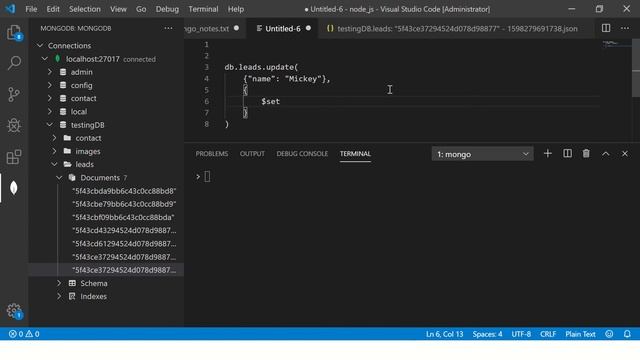This screenshot has height=360, width=640.
Task: Open the Terminal menu
Action: pyautogui.click(x=203, y=9)
